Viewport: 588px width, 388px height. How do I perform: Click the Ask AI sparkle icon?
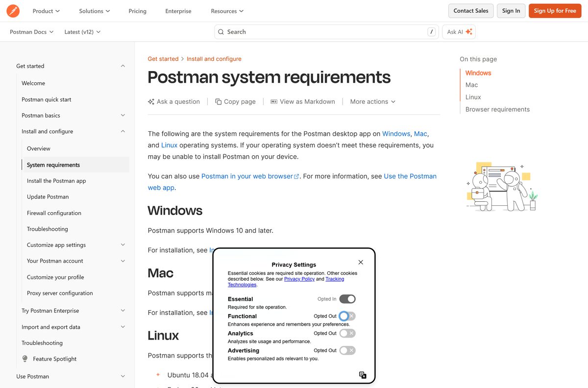click(x=469, y=32)
